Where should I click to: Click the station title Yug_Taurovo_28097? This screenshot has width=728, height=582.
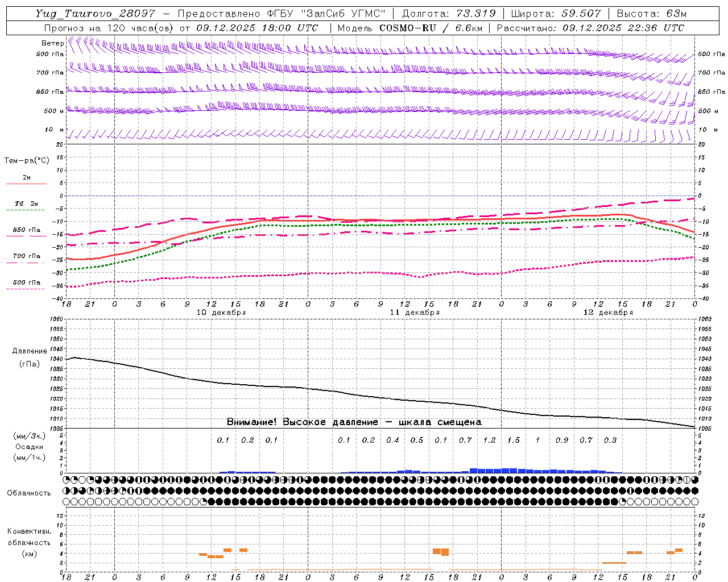coord(95,14)
